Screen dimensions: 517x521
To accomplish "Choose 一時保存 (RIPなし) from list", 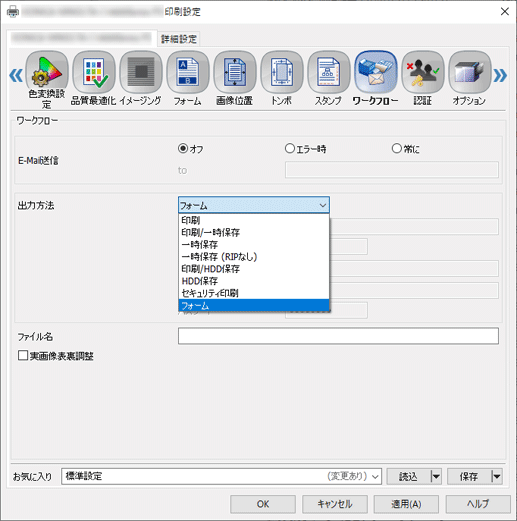I will [x=254, y=256].
